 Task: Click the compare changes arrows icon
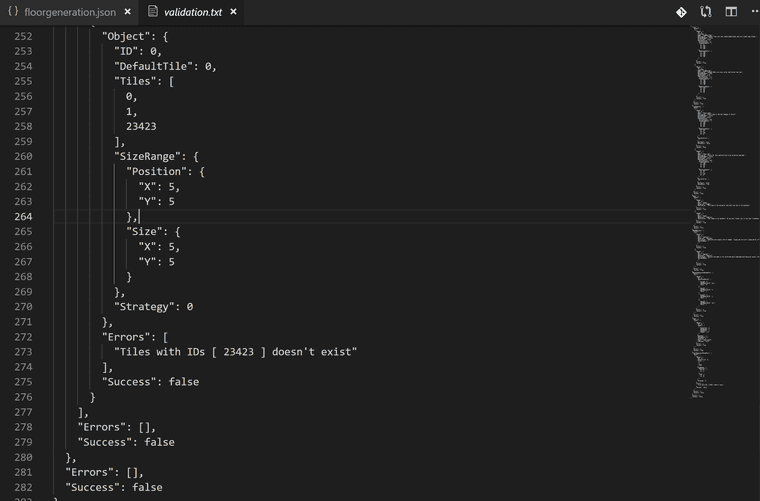[706, 12]
